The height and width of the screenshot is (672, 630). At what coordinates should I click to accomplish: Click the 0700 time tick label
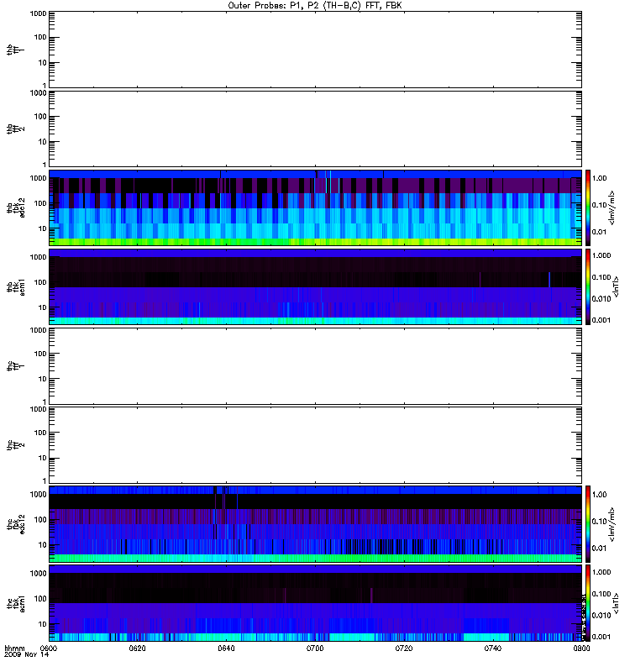tap(315, 648)
